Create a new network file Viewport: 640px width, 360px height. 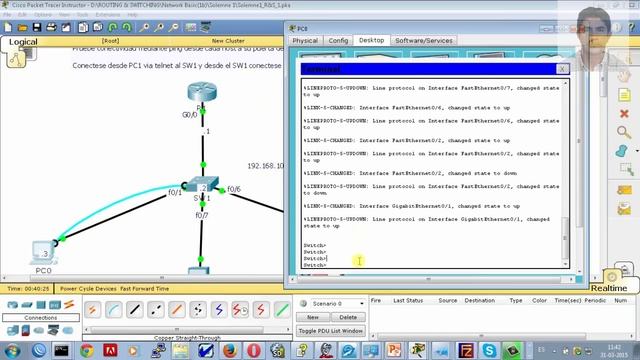coord(8,27)
